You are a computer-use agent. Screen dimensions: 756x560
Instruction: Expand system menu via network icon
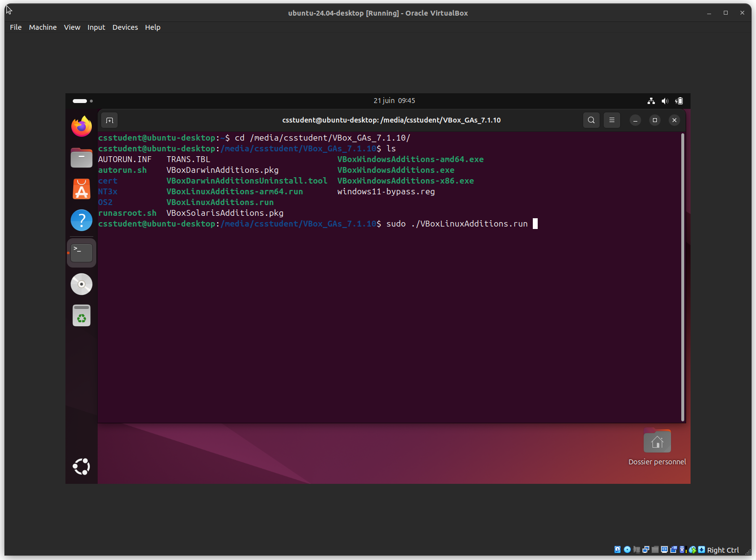point(651,101)
